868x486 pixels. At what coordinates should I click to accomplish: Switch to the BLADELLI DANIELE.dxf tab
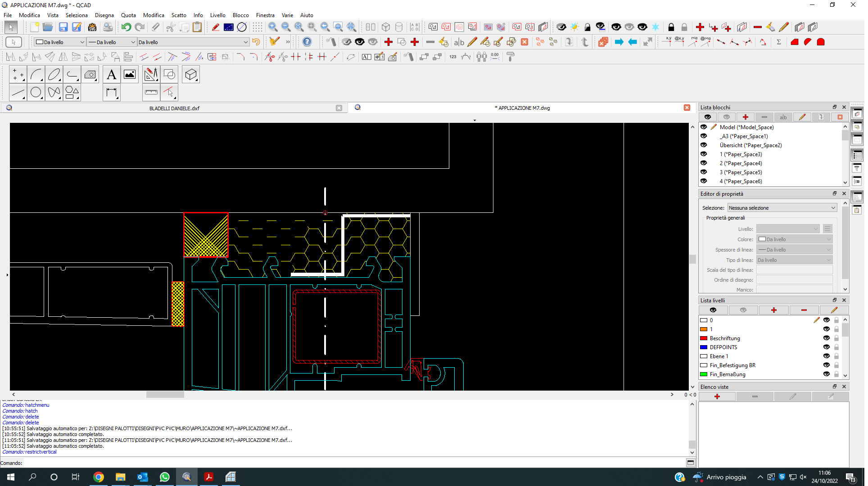(174, 108)
